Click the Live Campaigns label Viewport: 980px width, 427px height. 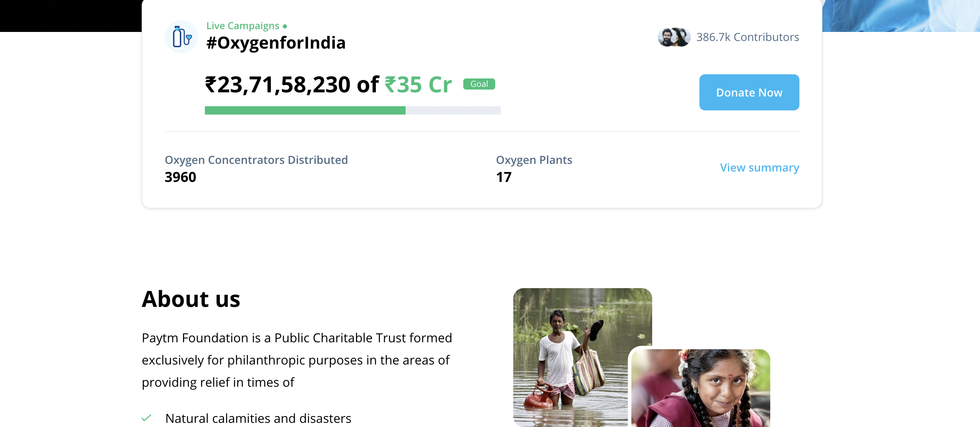242,26
